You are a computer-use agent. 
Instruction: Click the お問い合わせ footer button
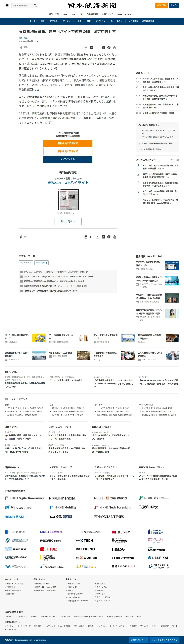point(139,640)
